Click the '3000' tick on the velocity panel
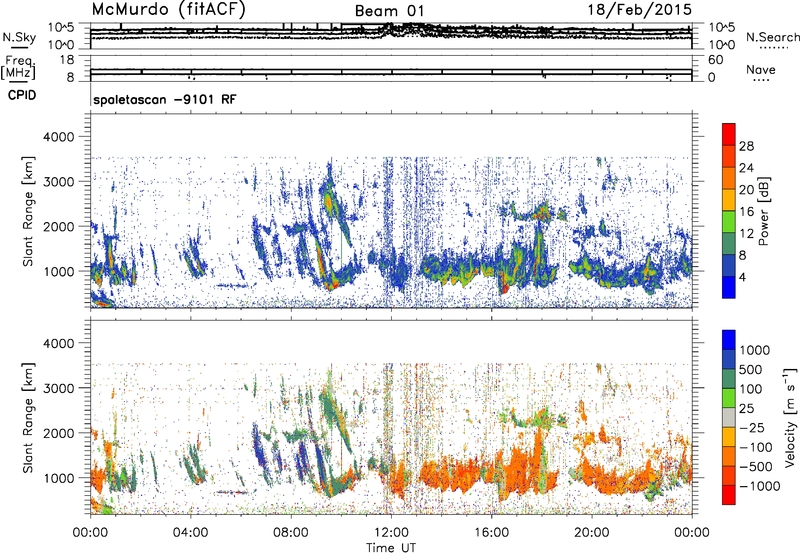The width and height of the screenshot is (800, 554). (x=60, y=388)
